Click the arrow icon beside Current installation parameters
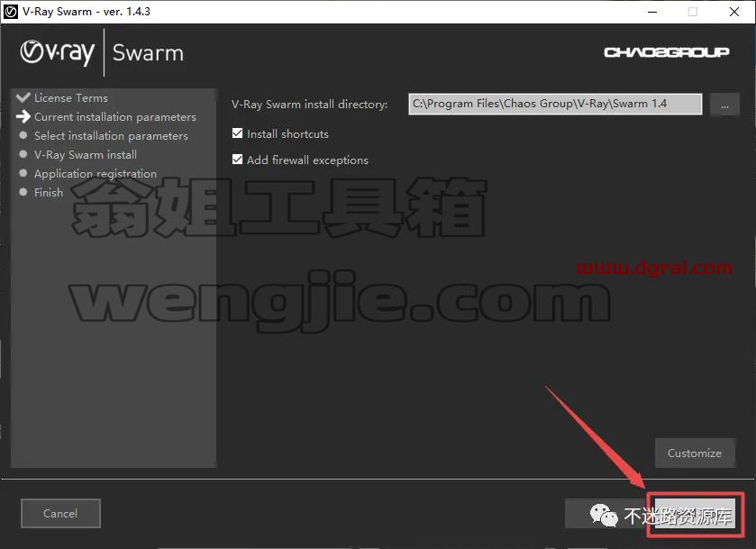The width and height of the screenshot is (756, 549). click(23, 116)
